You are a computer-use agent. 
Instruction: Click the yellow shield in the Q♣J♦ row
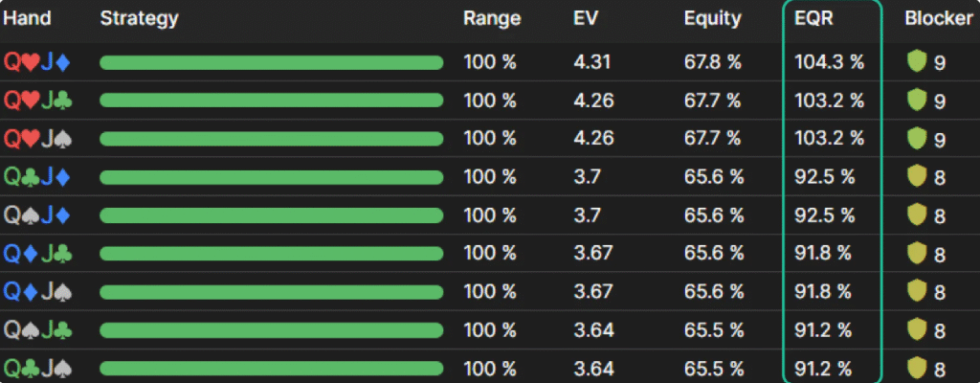916,177
